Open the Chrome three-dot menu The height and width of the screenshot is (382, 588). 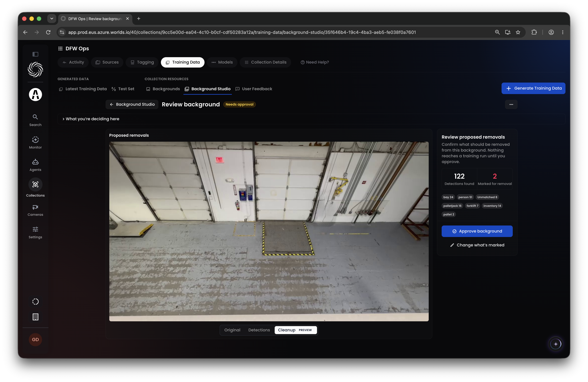coord(563,32)
